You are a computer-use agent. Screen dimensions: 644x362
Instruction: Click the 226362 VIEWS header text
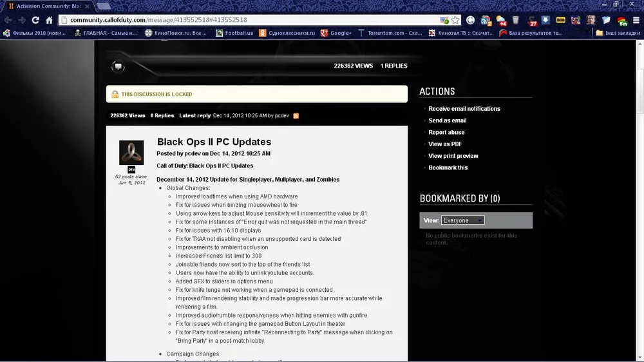pos(353,66)
